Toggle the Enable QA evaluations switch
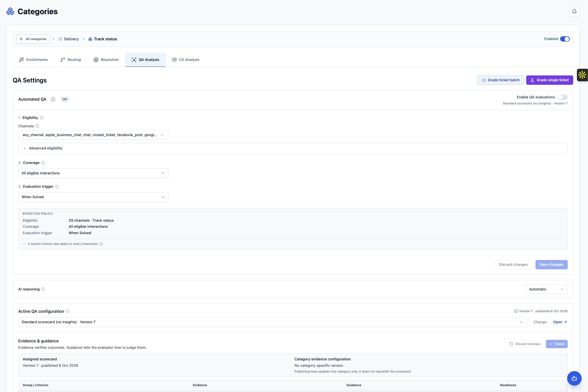588x392 pixels. point(563,97)
